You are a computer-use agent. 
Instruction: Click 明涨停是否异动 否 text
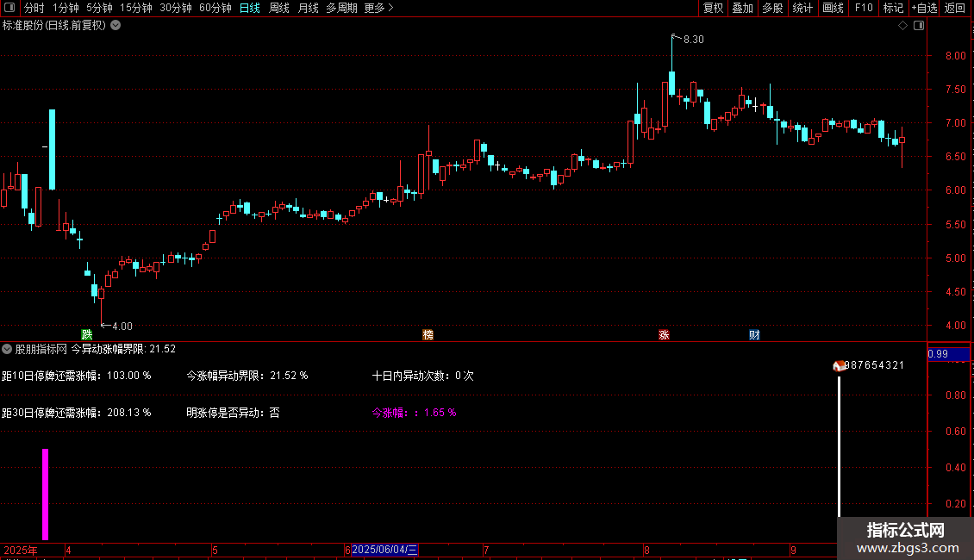pyautogui.click(x=233, y=412)
